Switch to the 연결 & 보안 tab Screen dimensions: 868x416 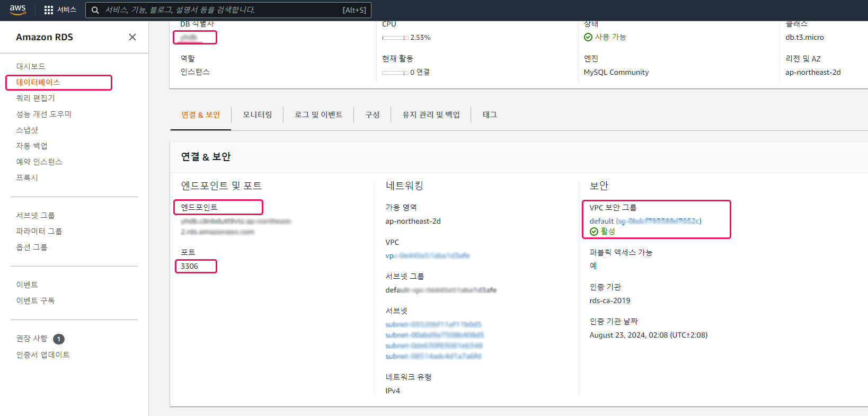tap(201, 114)
